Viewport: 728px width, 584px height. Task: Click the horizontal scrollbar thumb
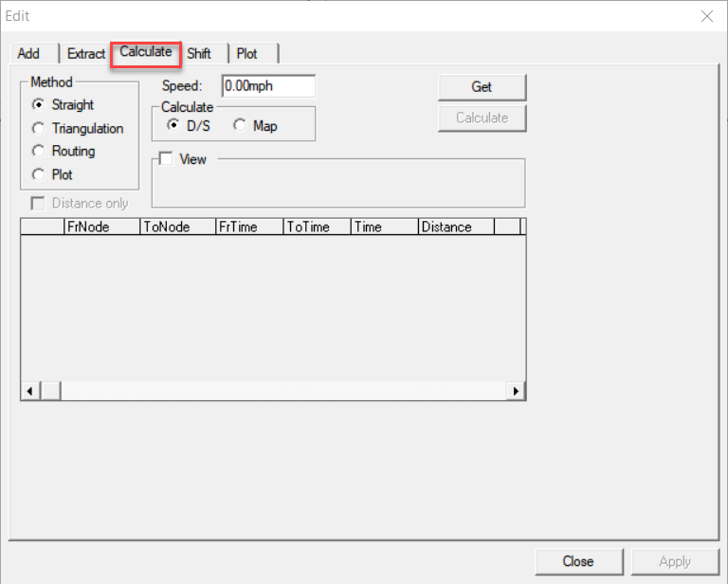tap(51, 391)
